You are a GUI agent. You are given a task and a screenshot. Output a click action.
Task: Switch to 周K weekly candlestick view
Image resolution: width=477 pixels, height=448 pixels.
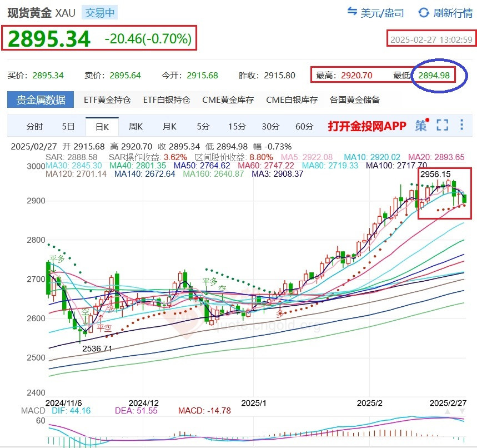click(x=136, y=127)
